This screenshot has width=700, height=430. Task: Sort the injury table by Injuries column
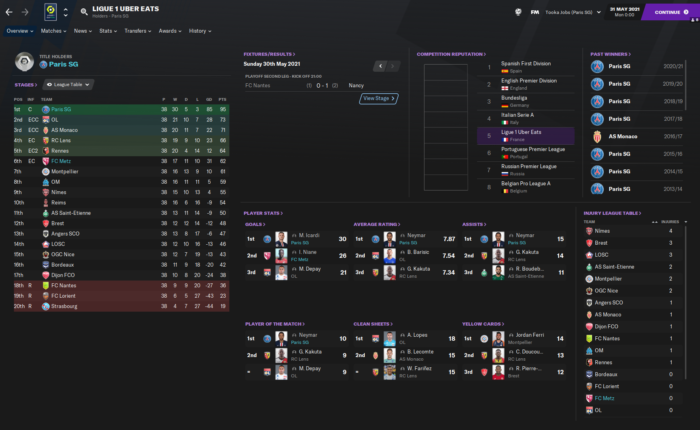click(670, 221)
